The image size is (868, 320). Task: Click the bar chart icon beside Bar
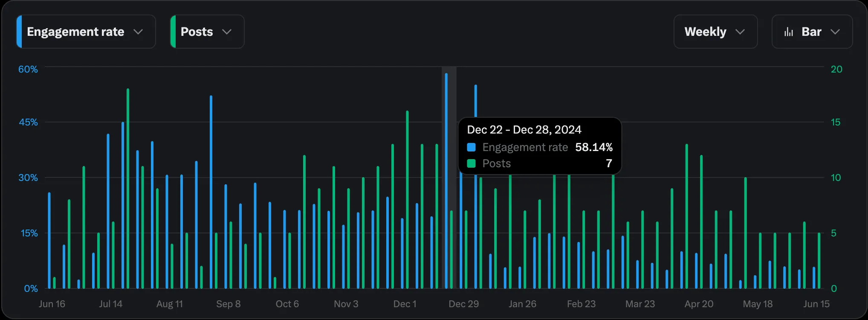tap(789, 32)
